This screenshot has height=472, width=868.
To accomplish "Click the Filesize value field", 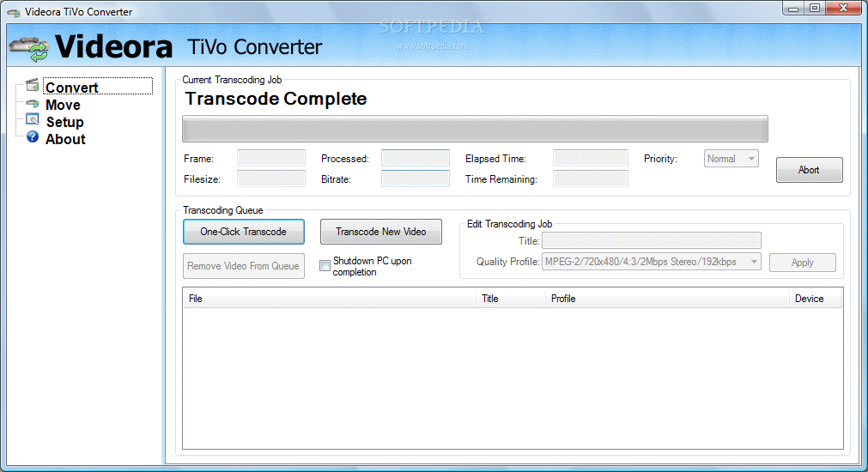I will [270, 179].
